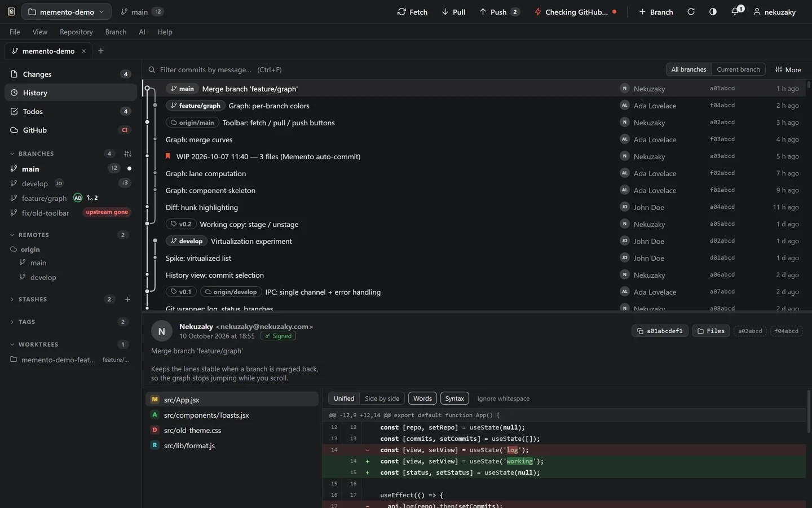Open the Repository menu
The image size is (812, 508).
tap(76, 32)
